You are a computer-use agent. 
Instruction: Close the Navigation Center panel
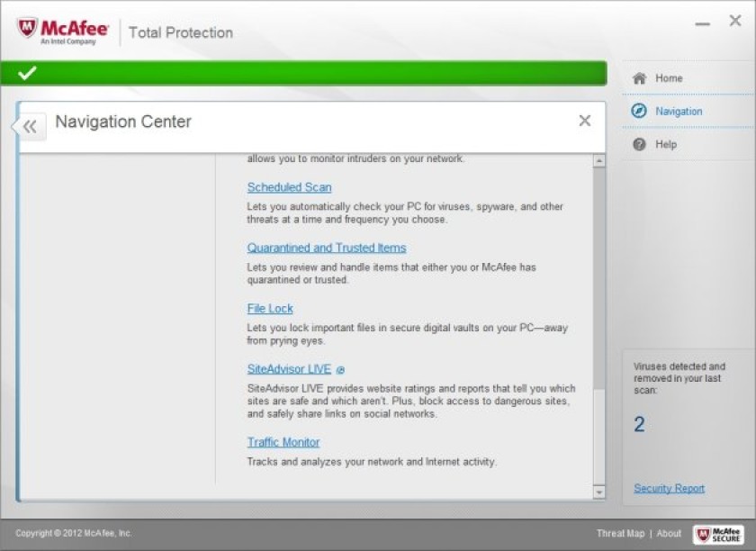pos(584,121)
